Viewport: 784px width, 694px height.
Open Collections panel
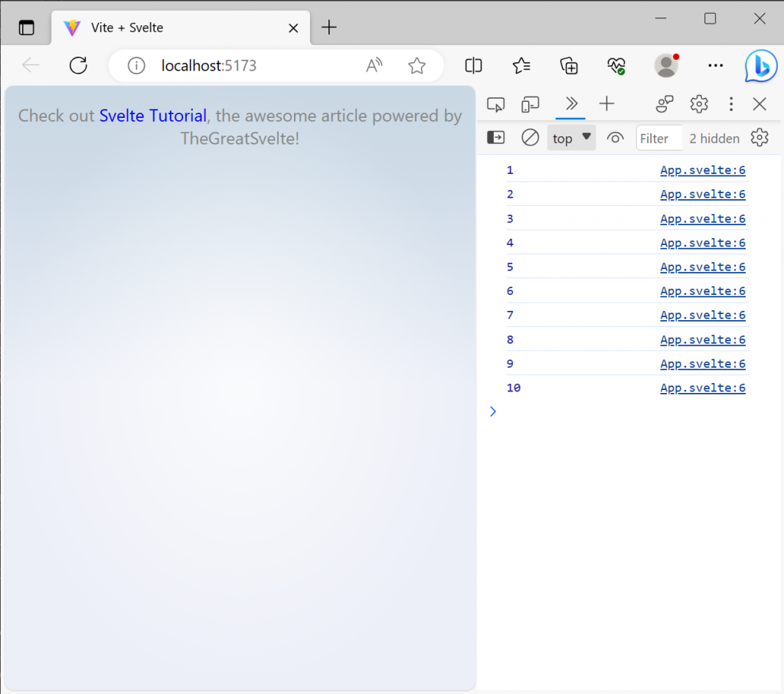coord(569,66)
